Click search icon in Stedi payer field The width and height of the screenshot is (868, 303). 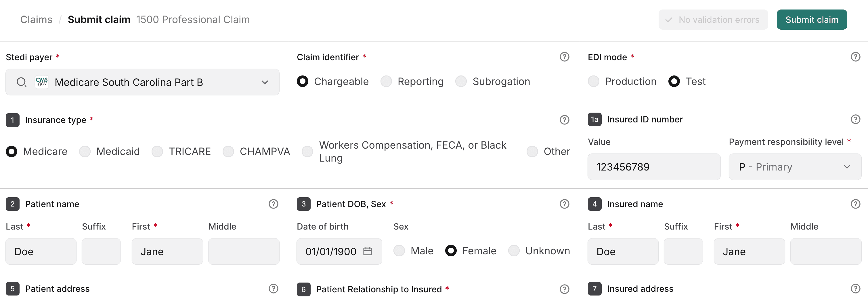tap(21, 82)
